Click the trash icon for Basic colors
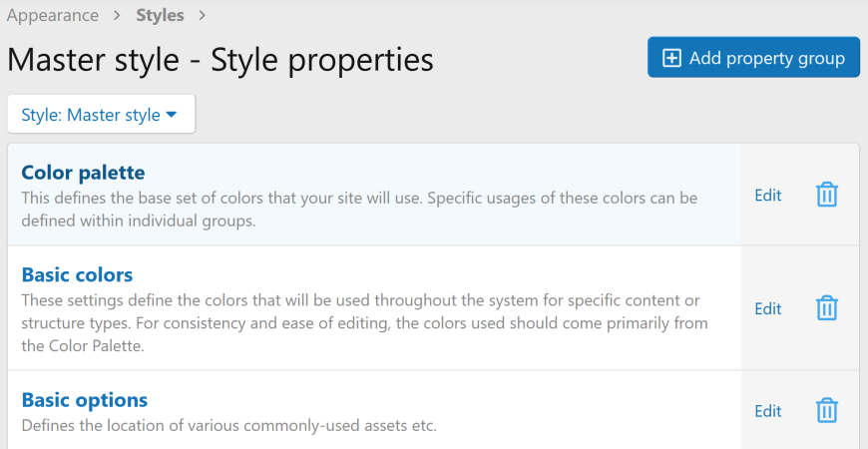868x449 pixels. tap(826, 308)
